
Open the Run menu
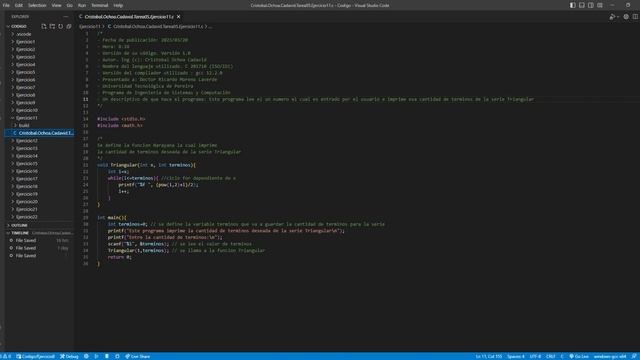(x=82, y=5)
